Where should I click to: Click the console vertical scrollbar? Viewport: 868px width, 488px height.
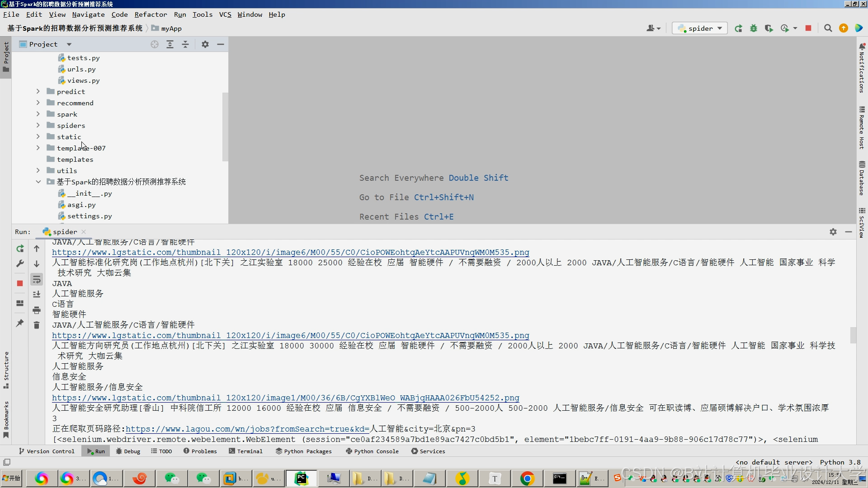(854, 335)
